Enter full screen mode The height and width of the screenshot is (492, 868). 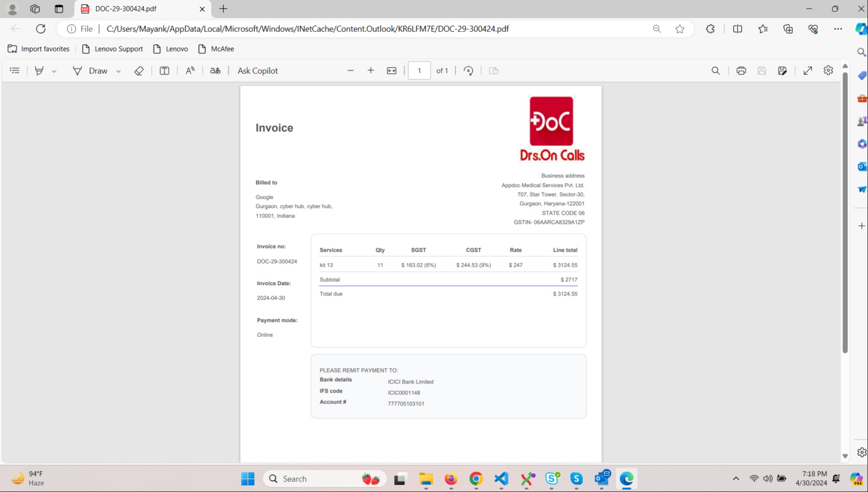point(808,71)
